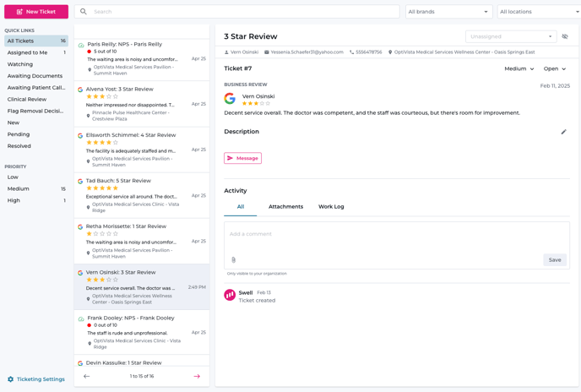Viewport: 581px width, 392px height.
Task: Select Flag Removal Decision quick link
Action: [x=36, y=111]
